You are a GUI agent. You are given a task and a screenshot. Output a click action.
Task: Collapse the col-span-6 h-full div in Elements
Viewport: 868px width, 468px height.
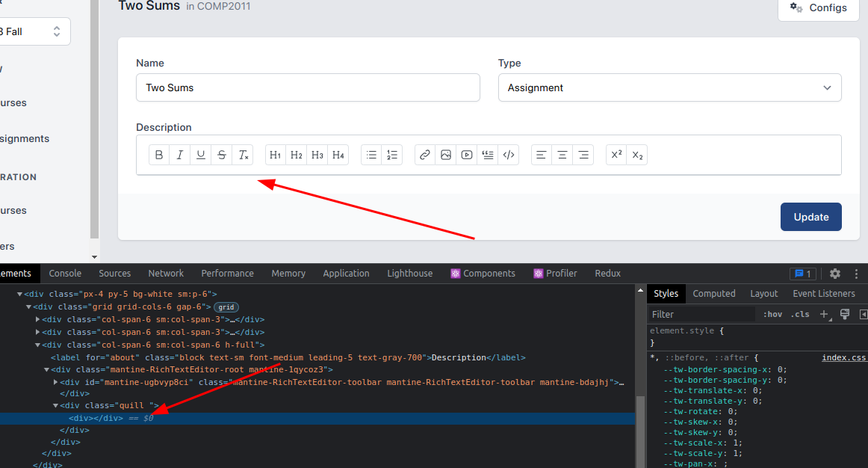coord(36,345)
